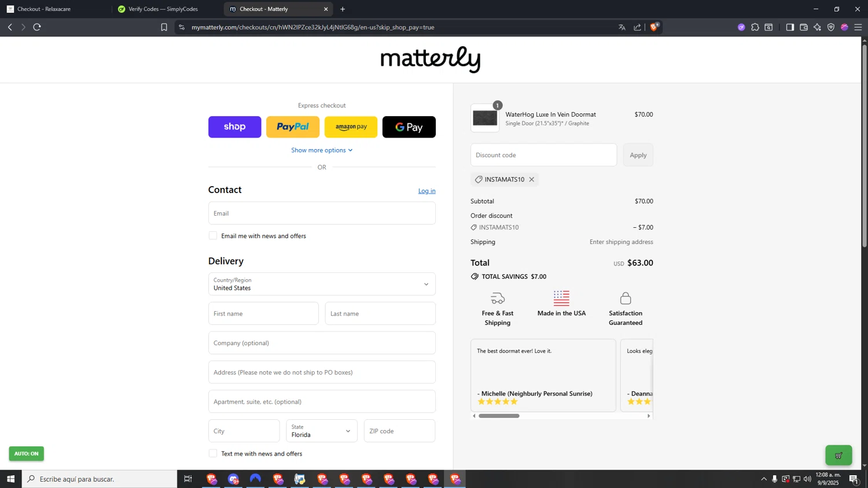
Task: Go back in browser history
Action: pos(10,27)
